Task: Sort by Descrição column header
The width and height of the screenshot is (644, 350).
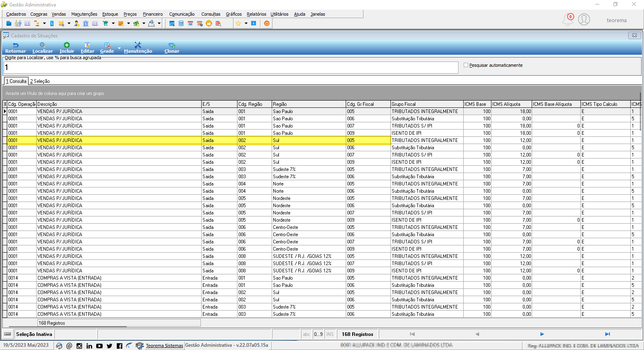Action: pyautogui.click(x=119, y=104)
